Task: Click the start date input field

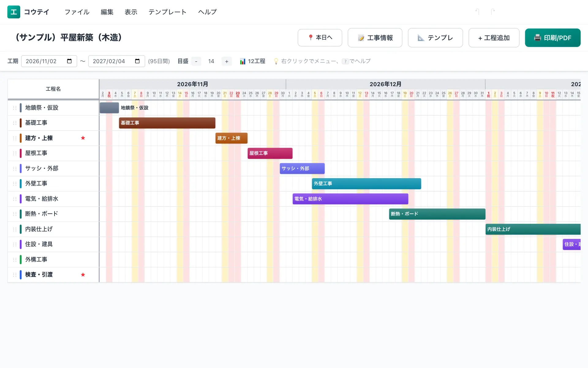Action: [x=49, y=61]
